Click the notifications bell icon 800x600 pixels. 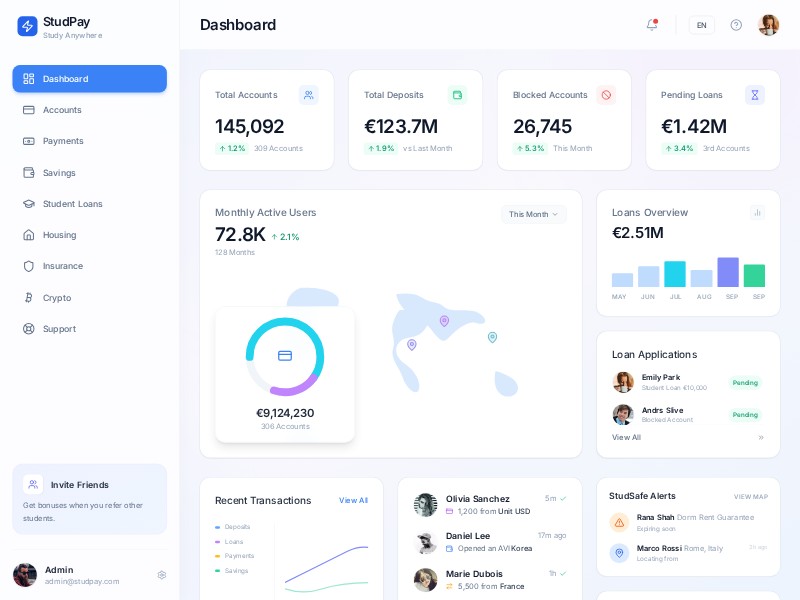pos(651,24)
